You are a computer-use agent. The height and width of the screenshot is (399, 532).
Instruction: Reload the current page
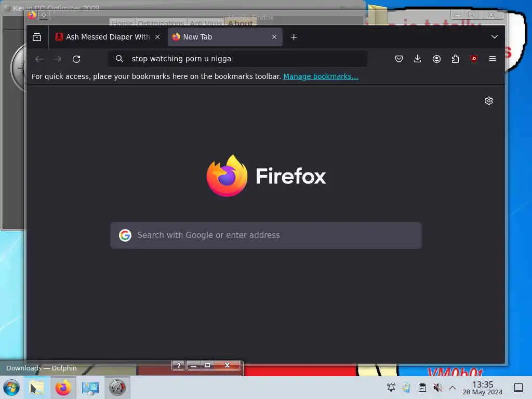pyautogui.click(x=76, y=59)
